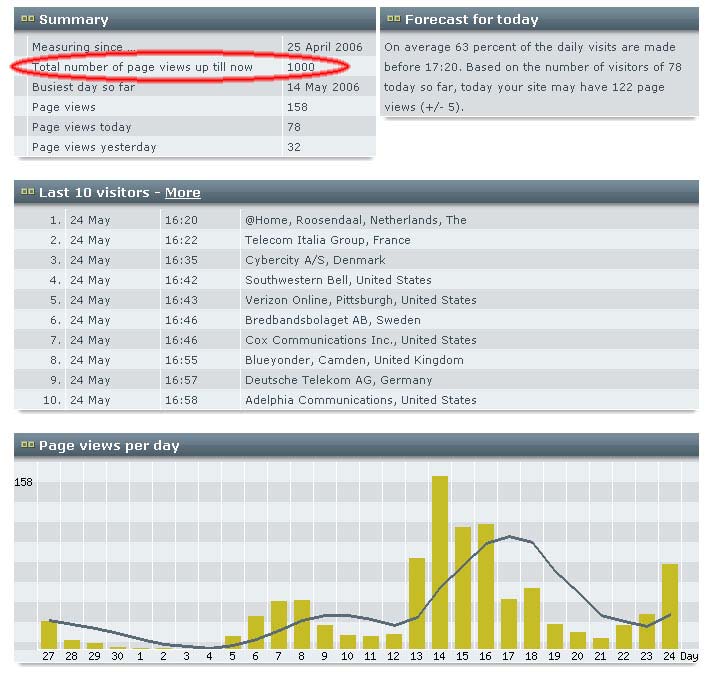Click the bar for day 24
This screenshot has height=674, width=710.
[x=669, y=606]
